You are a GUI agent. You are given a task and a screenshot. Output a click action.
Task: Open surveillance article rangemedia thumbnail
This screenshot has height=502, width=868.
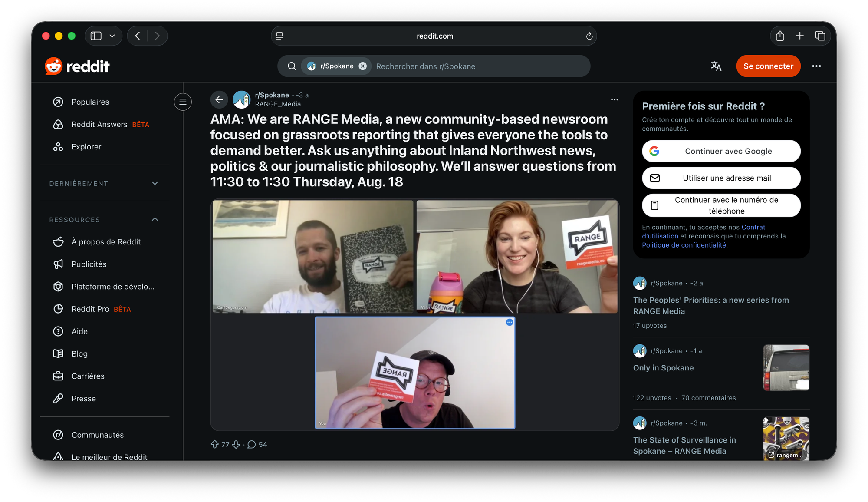pos(786,438)
